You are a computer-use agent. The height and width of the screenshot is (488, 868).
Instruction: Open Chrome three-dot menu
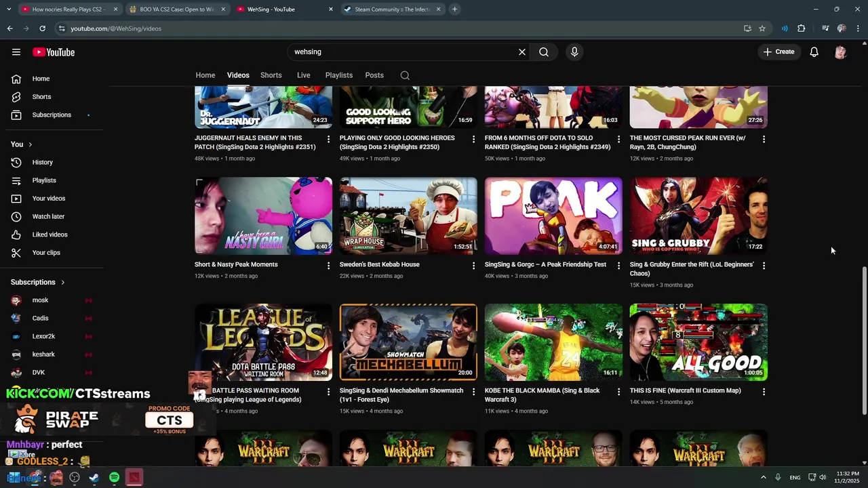[x=858, y=28]
